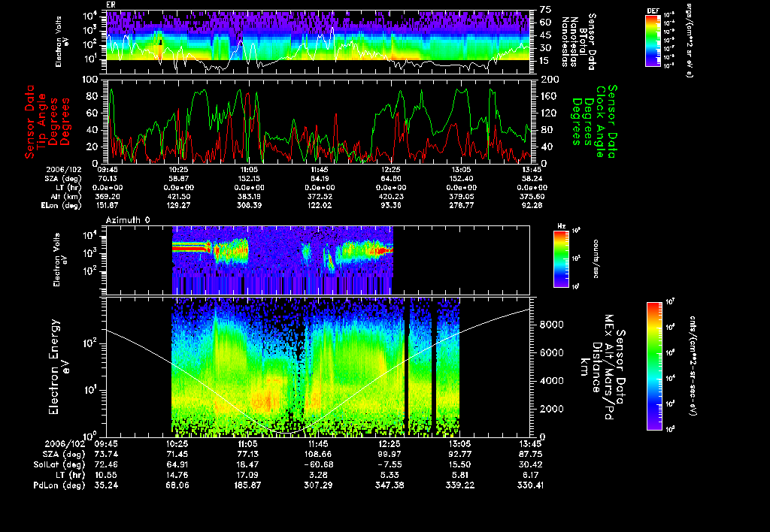Click the DEF color scale bar

point(653,41)
